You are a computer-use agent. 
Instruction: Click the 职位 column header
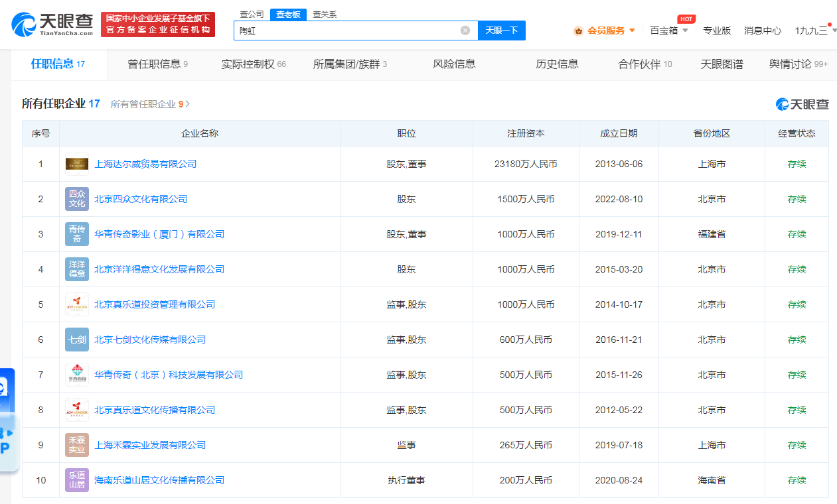point(406,133)
